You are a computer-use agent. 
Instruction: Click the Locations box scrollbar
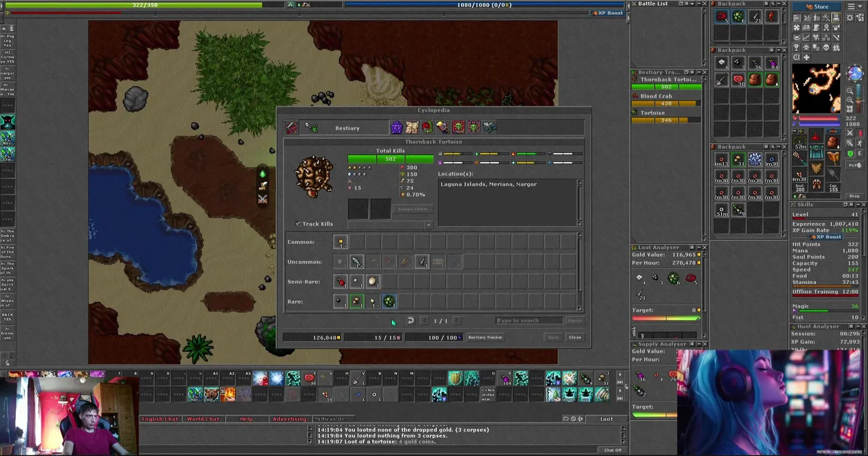pyautogui.click(x=579, y=203)
